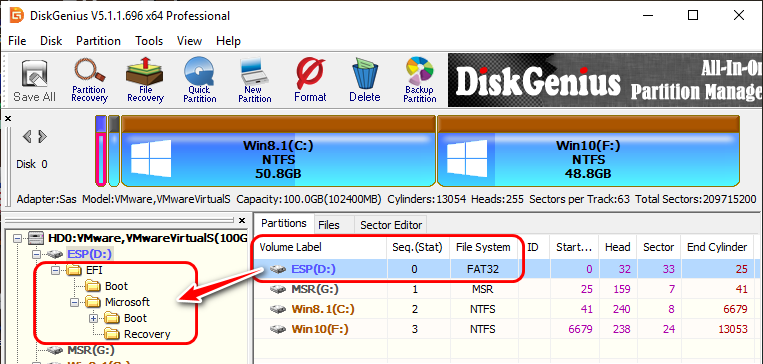Select the Recovery folder in tree

click(x=147, y=334)
